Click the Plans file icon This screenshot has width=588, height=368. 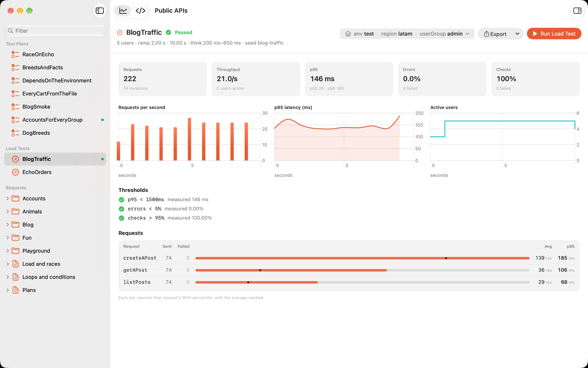pos(15,290)
